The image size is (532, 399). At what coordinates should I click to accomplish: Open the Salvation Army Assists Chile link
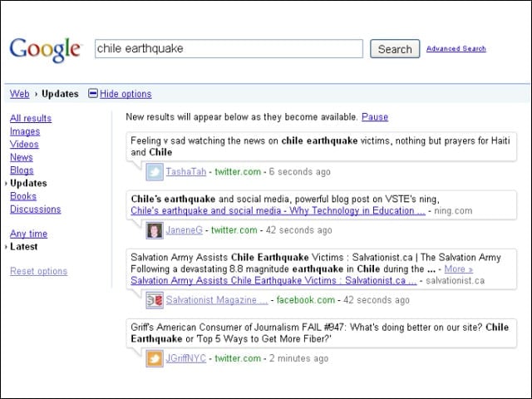coord(273,281)
